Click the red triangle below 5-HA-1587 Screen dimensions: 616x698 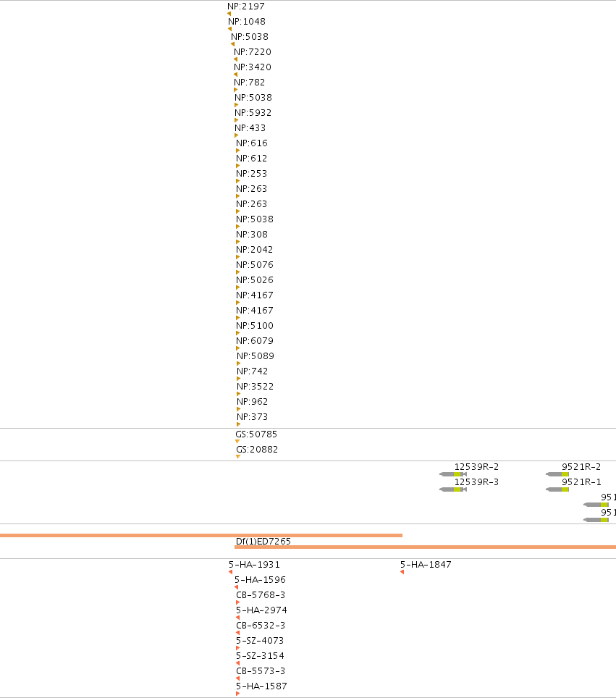(x=237, y=694)
